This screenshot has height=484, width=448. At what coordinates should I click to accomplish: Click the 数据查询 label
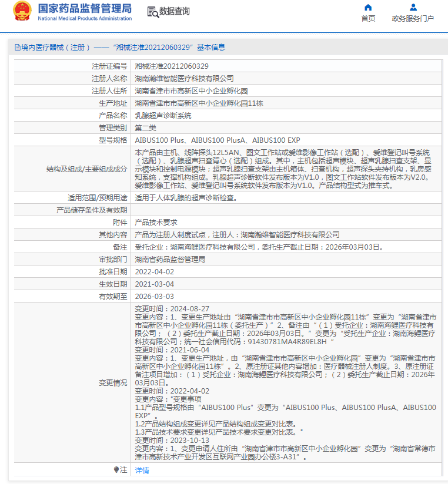[x=175, y=11]
